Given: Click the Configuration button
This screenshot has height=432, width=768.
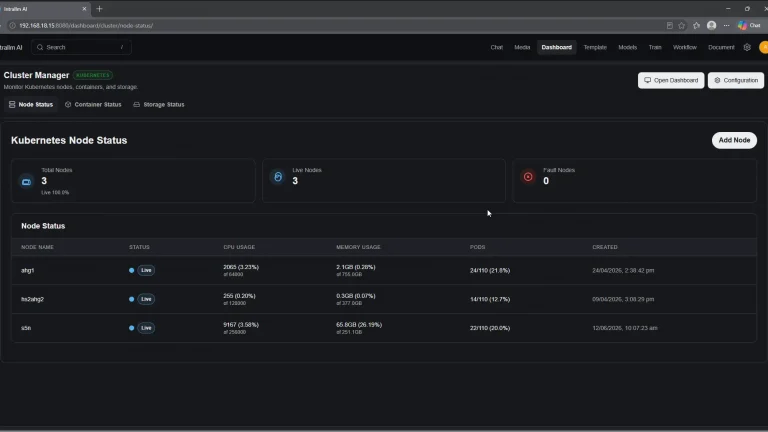Looking at the screenshot, I should tap(736, 80).
